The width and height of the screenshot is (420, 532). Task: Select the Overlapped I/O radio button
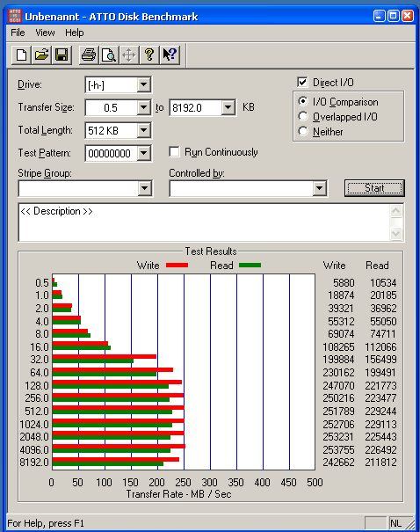(303, 116)
